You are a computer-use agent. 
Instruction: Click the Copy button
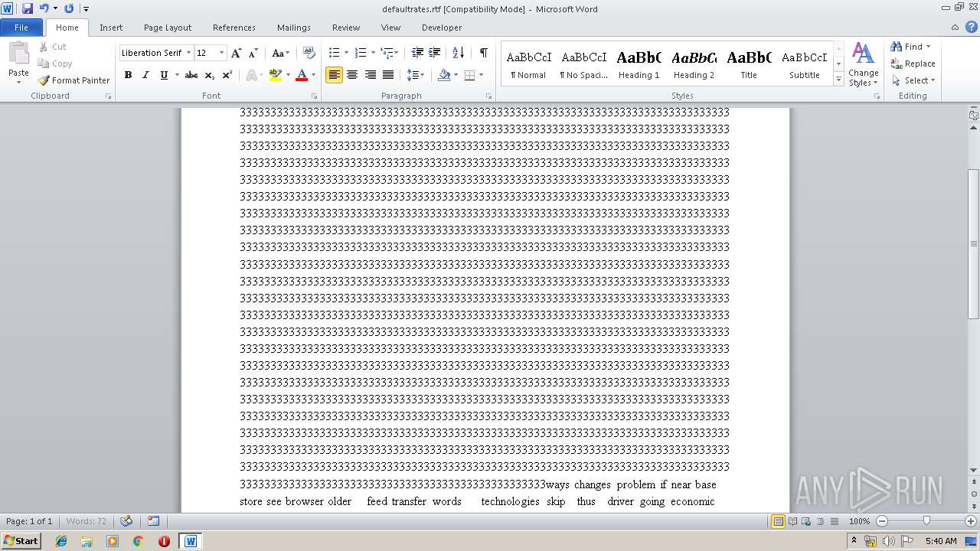pos(55,64)
